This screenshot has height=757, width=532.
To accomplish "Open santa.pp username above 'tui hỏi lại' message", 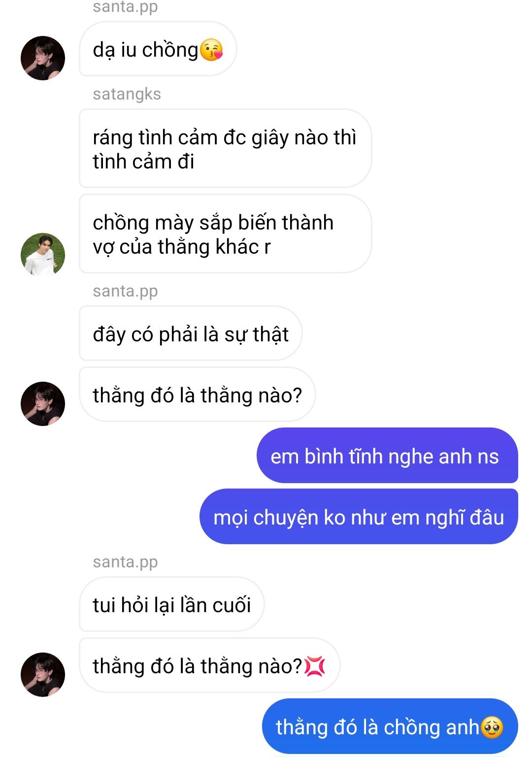I will pos(126,562).
